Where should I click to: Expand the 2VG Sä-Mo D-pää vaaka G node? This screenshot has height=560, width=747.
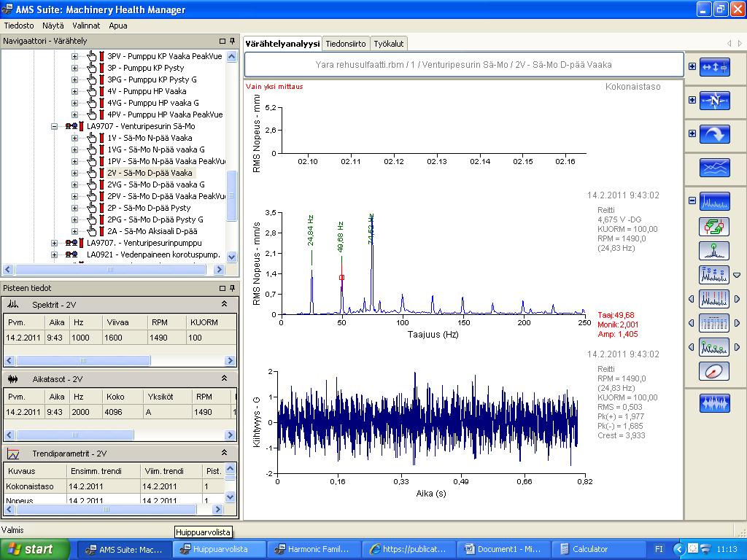click(x=75, y=184)
